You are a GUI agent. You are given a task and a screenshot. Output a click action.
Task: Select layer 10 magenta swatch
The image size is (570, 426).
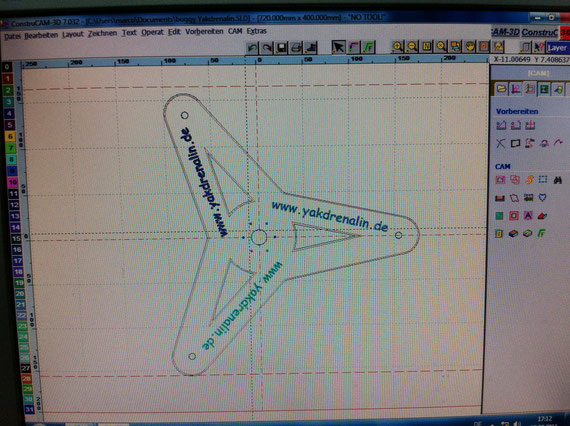point(13,182)
